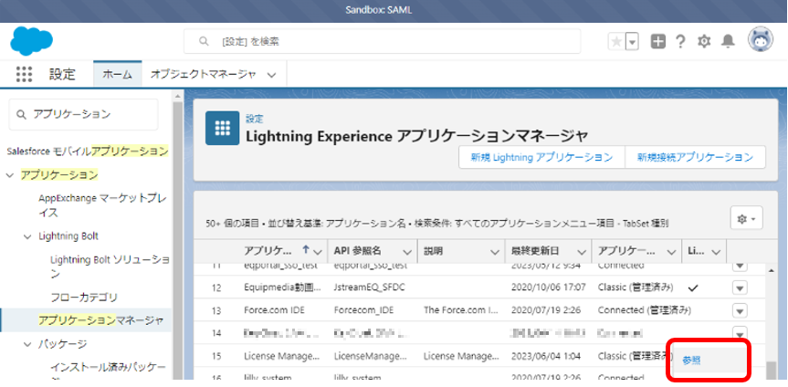788x387 pixels.
Task: Click 新規接続アプリケーション button
Action: pyautogui.click(x=695, y=157)
